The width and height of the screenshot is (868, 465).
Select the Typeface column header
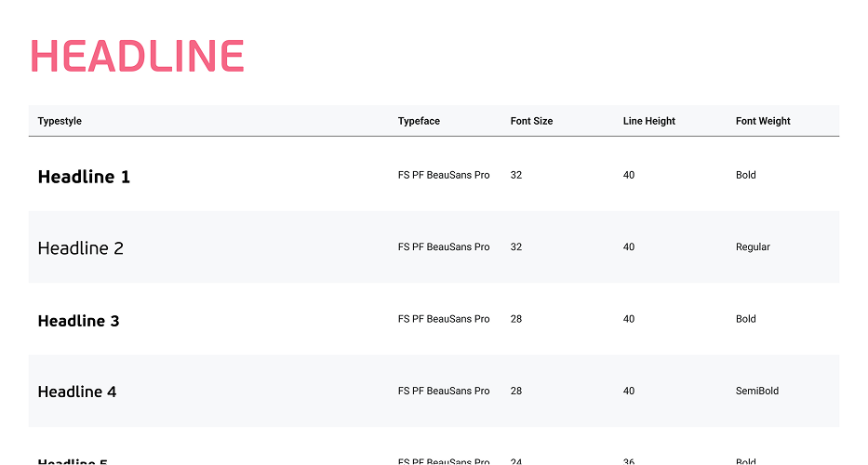pyautogui.click(x=419, y=121)
